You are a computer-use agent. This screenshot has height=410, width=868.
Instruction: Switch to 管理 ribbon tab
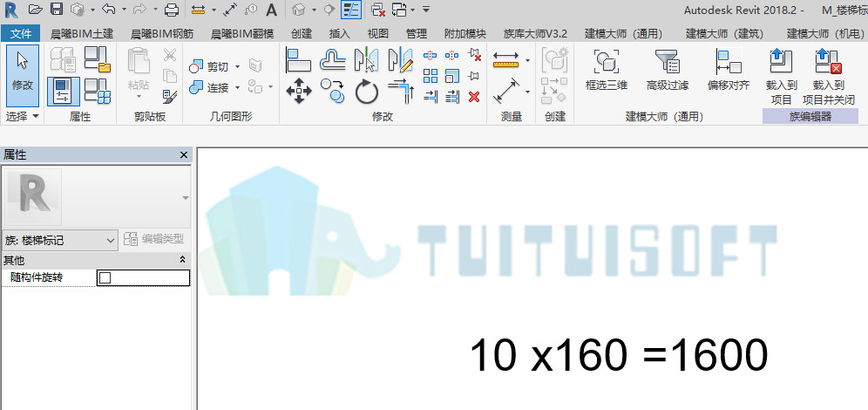click(417, 33)
